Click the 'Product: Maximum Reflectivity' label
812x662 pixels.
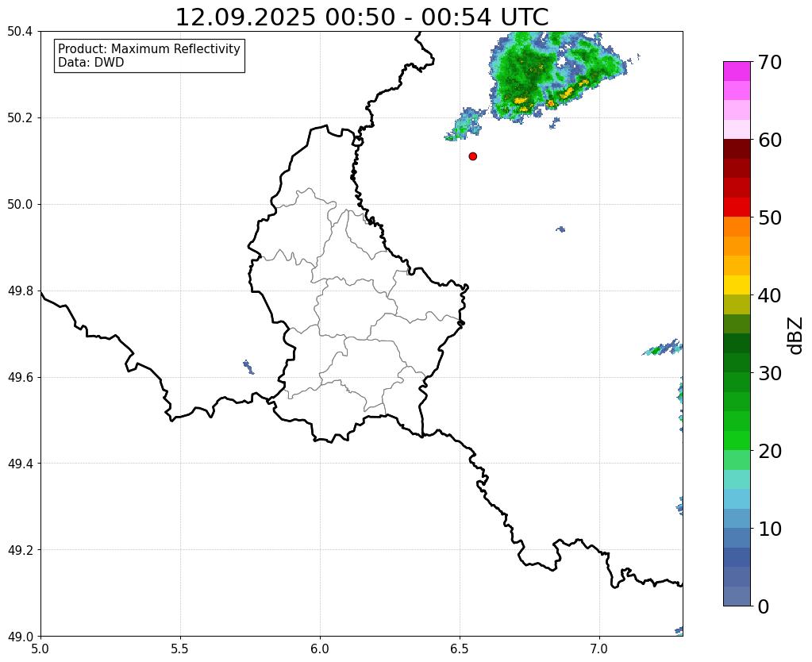coord(149,48)
